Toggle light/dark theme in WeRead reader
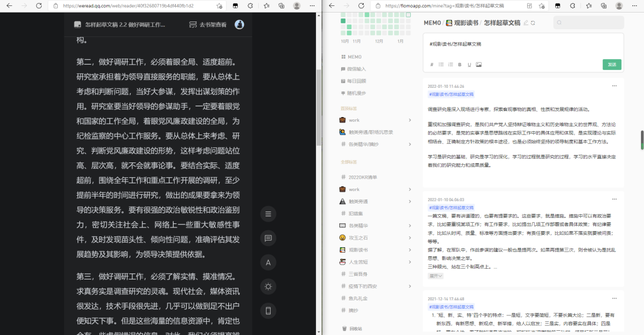The width and height of the screenshot is (644, 335). 268,287
